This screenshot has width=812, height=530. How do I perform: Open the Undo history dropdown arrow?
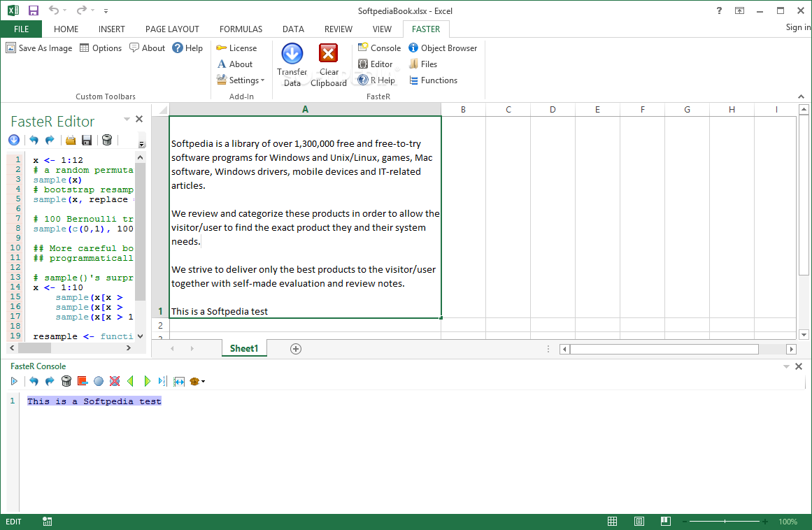(65, 10)
